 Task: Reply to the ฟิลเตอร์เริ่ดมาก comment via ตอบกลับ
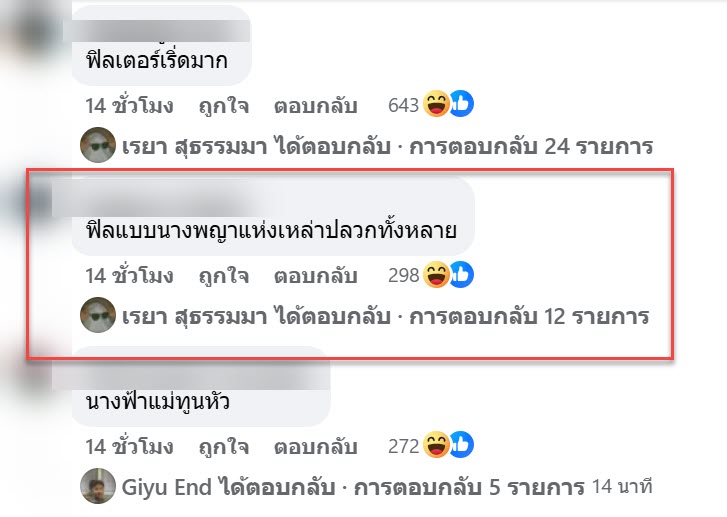(315, 106)
